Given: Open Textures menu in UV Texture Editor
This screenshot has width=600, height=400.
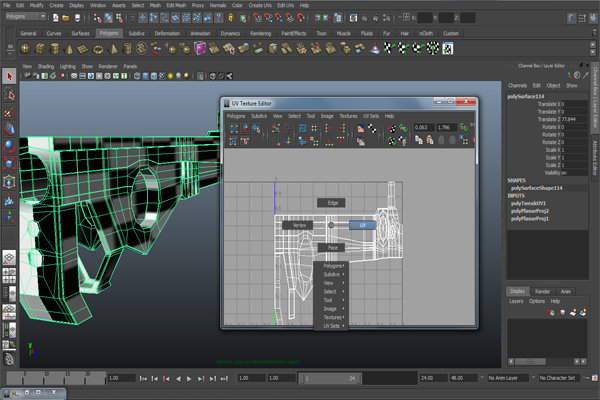Looking at the screenshot, I should tap(348, 116).
